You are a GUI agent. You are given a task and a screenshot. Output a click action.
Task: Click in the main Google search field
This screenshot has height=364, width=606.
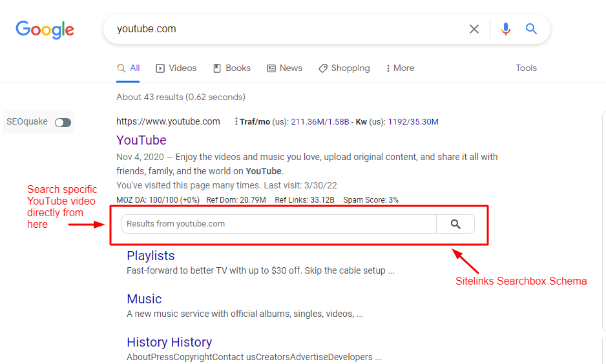pyautogui.click(x=286, y=29)
